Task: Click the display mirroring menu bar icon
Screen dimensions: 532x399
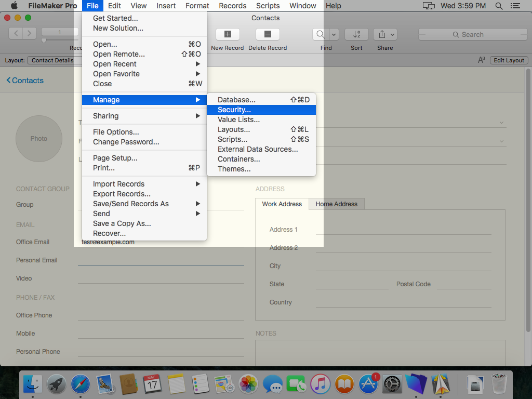Action: tap(429, 6)
